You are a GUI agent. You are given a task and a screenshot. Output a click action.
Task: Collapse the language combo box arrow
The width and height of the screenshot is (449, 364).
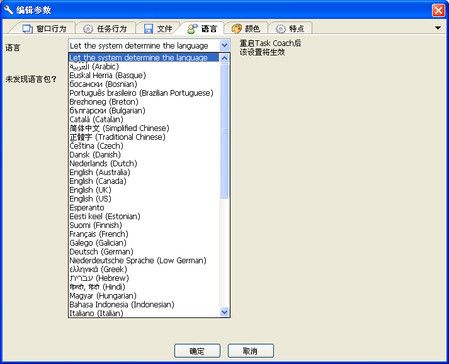point(225,45)
